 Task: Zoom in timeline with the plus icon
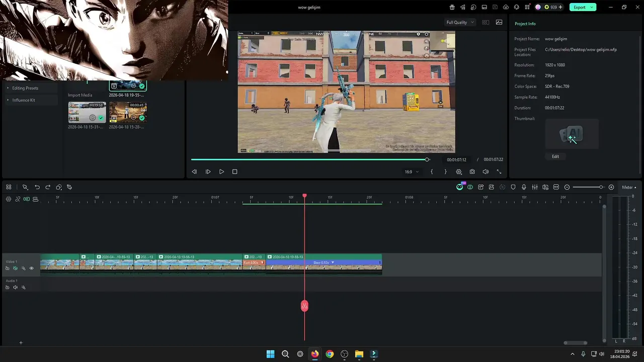[x=611, y=187]
